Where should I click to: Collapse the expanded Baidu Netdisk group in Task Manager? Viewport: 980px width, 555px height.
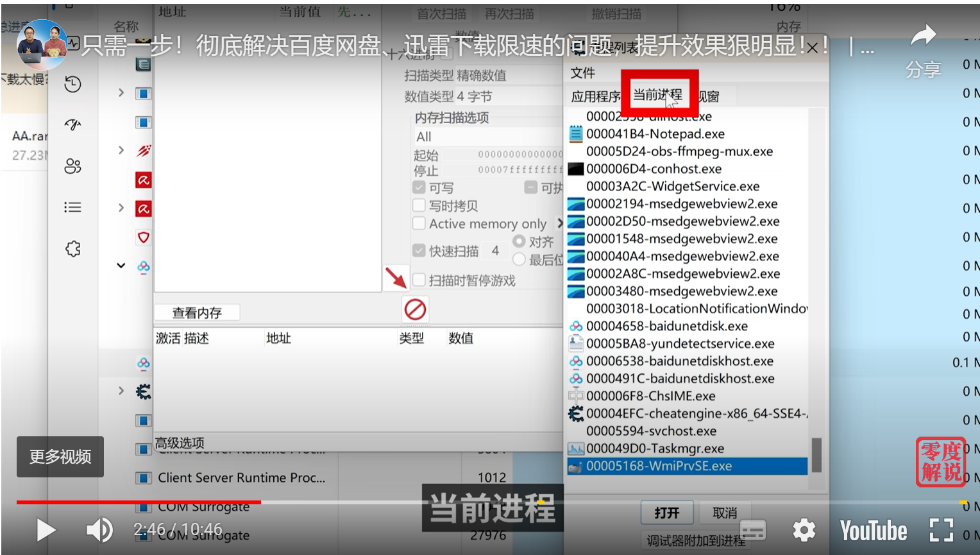[x=121, y=266]
